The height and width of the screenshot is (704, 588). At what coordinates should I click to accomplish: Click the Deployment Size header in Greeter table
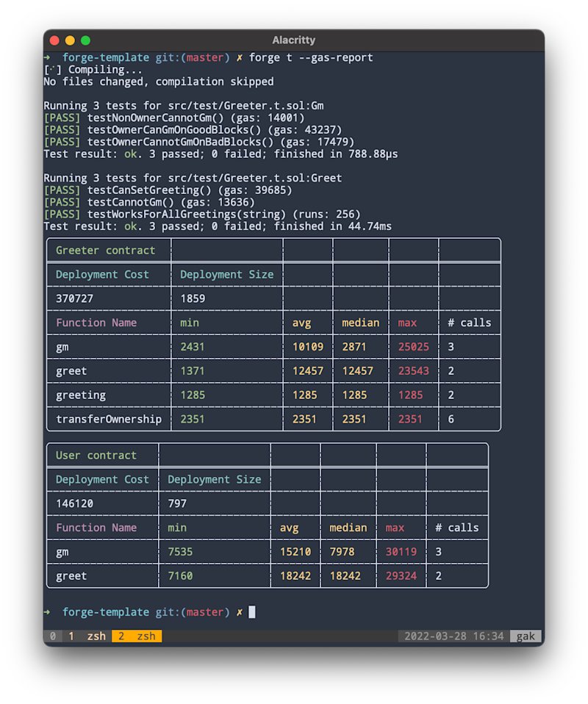(227, 274)
